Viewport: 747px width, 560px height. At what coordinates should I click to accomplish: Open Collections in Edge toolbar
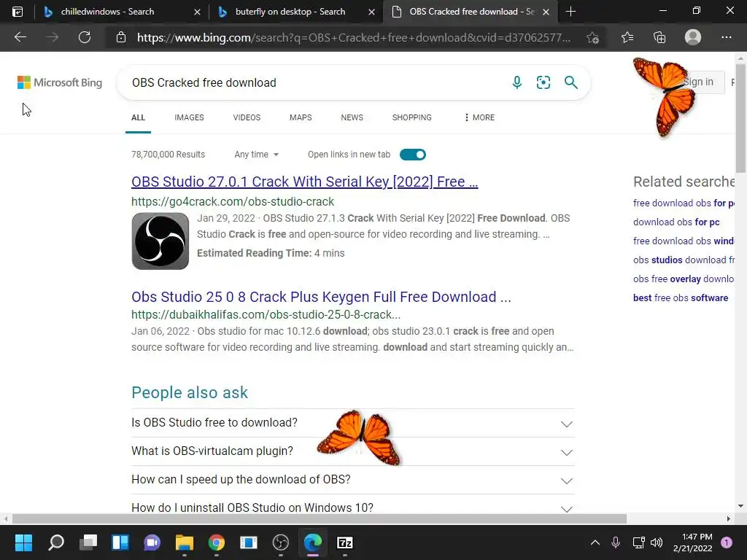pyautogui.click(x=659, y=37)
